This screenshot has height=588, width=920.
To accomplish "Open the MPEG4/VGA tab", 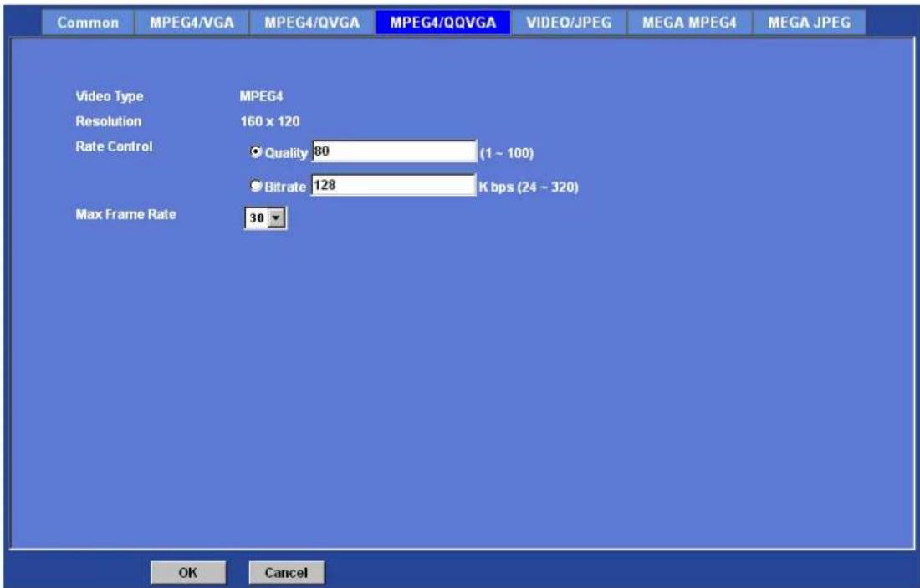I will [x=192, y=23].
